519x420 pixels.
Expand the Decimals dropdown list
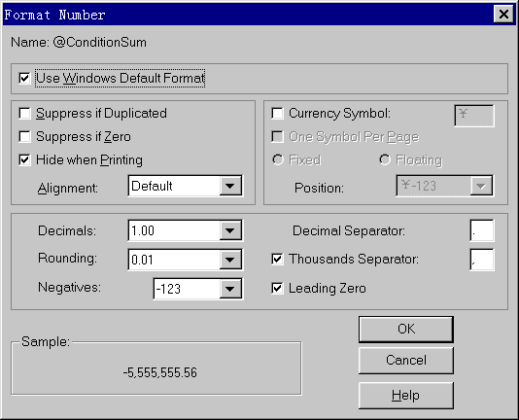coord(230,230)
